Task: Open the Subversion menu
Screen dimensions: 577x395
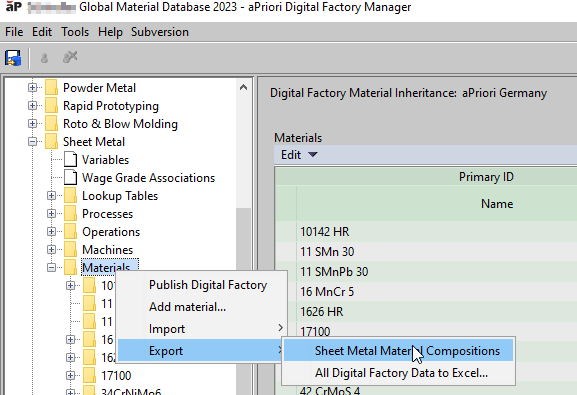Action: point(160,32)
